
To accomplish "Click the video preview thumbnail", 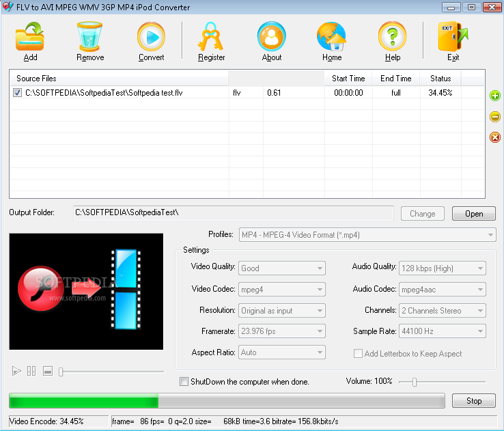I will point(86,292).
